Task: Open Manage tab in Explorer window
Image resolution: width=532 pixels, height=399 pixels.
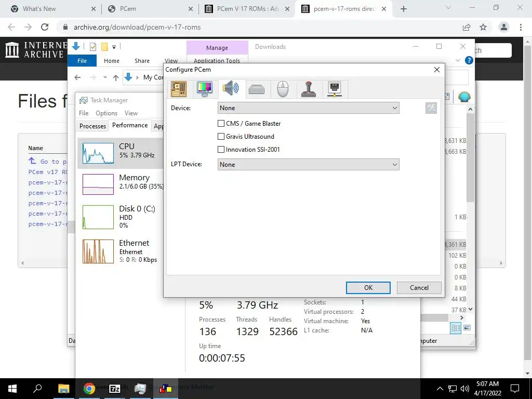Action: (217, 48)
